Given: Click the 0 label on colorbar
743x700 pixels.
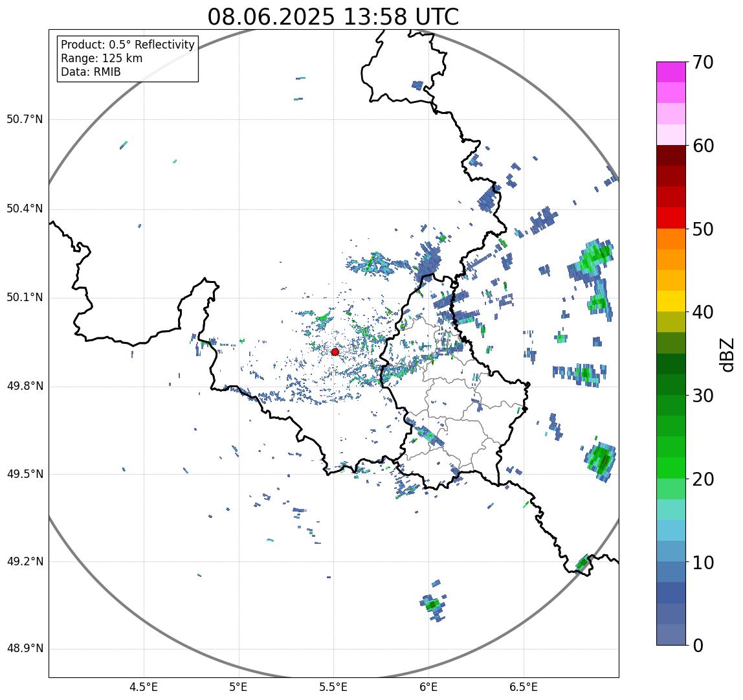Looking at the screenshot, I should point(698,646).
